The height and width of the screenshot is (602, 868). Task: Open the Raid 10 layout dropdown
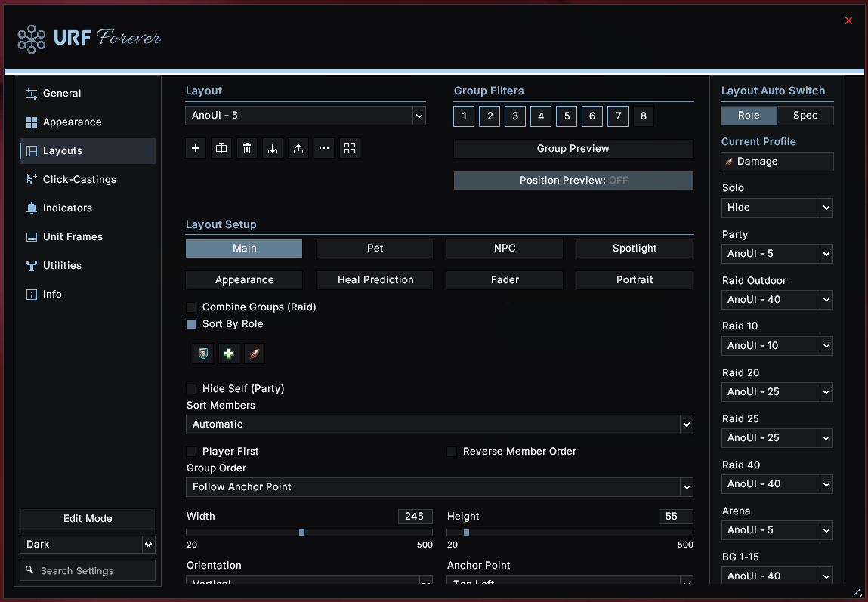777,346
